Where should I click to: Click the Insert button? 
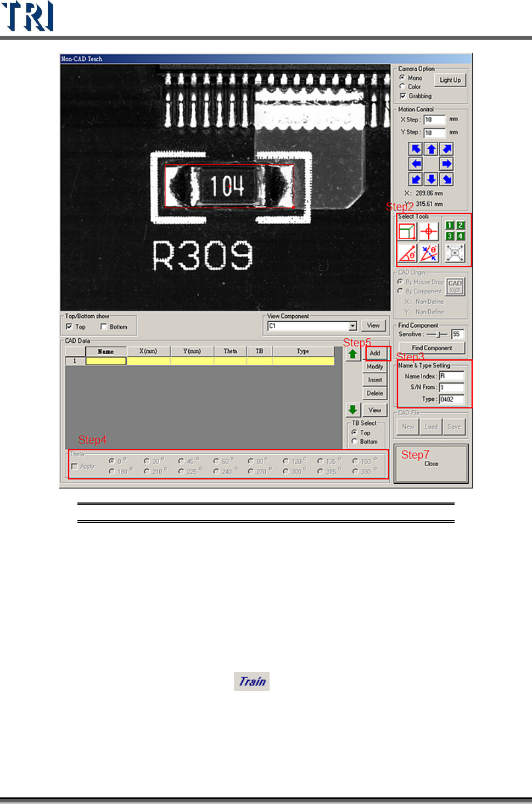point(375,380)
